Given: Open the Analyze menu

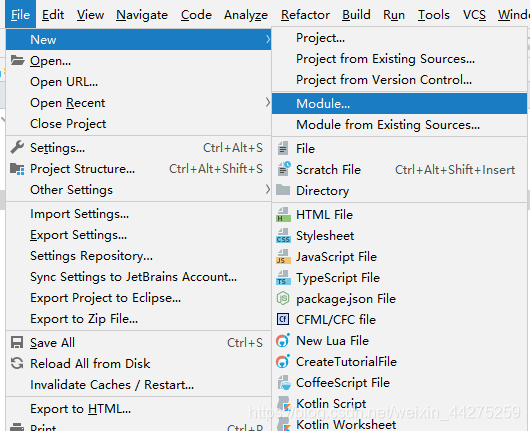Looking at the screenshot, I should (x=246, y=15).
